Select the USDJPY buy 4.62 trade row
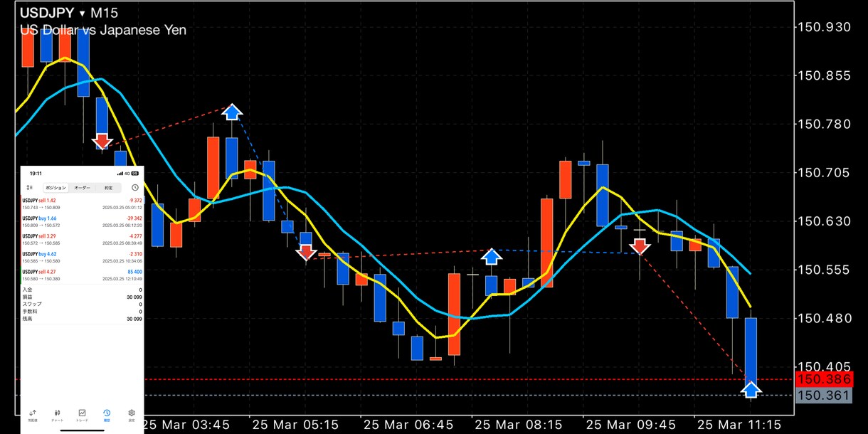The height and width of the screenshot is (434, 868). tap(82, 258)
